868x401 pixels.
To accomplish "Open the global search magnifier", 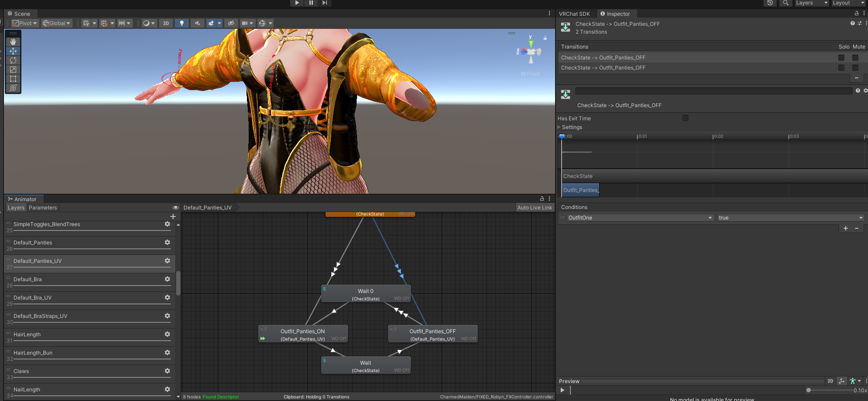I will [x=785, y=3].
